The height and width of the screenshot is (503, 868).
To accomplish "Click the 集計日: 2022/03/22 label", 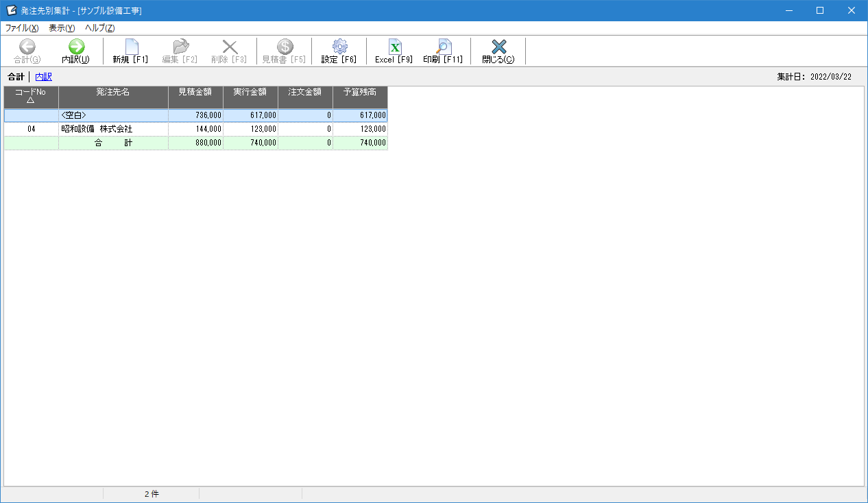I will click(815, 77).
